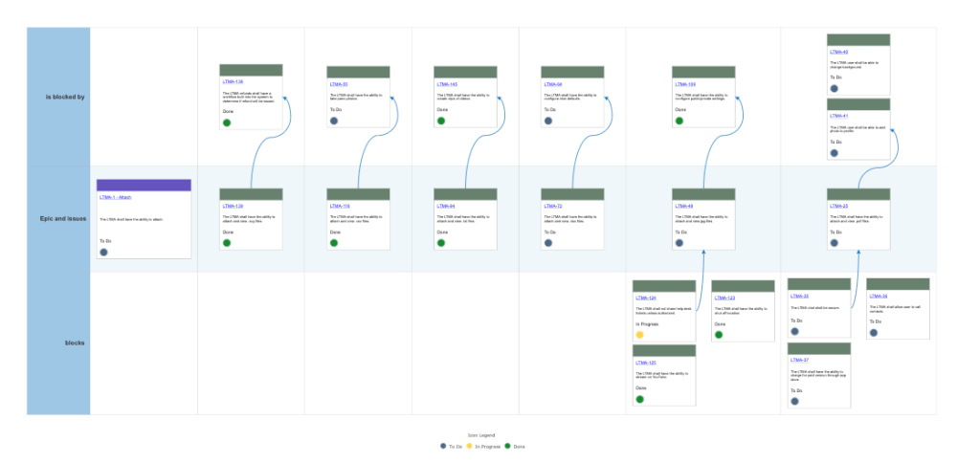Select the 'blocks' row header
980x464 pixels.
point(58,342)
